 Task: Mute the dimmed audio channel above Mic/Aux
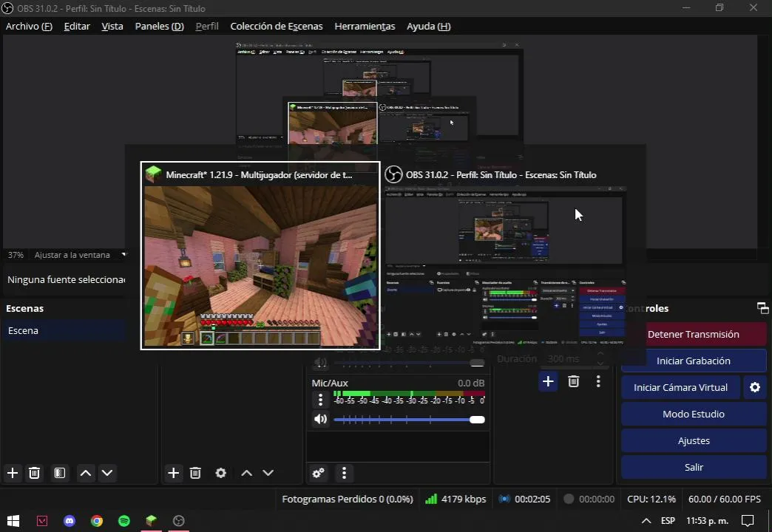coord(320,363)
